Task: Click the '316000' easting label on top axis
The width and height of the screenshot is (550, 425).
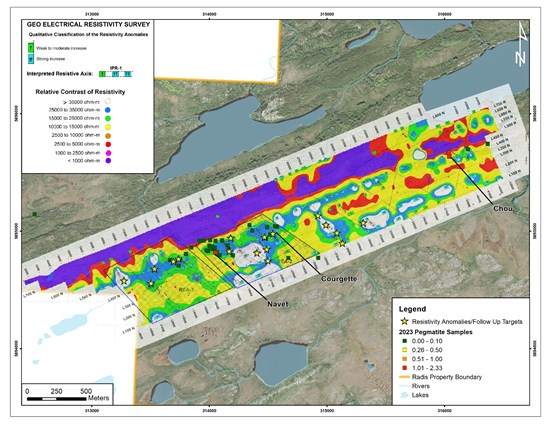Action: click(x=444, y=14)
